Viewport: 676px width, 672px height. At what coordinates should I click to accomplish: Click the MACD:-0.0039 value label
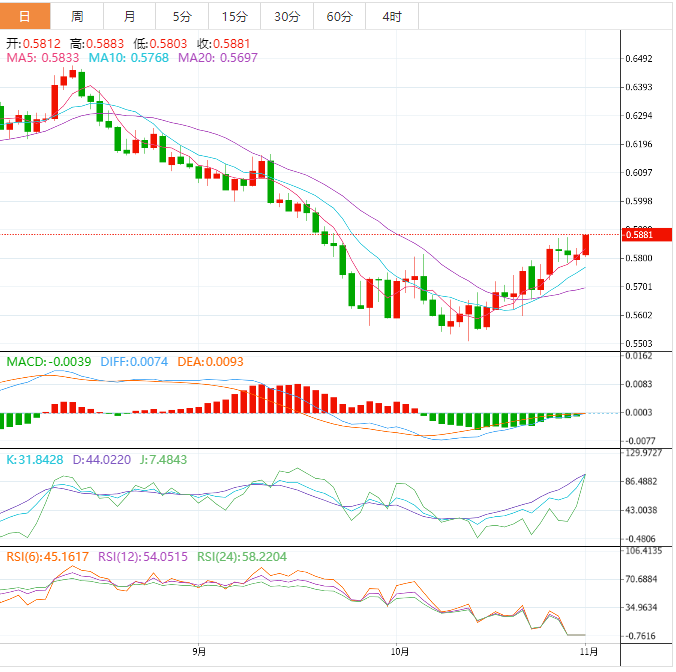[x=49, y=362]
